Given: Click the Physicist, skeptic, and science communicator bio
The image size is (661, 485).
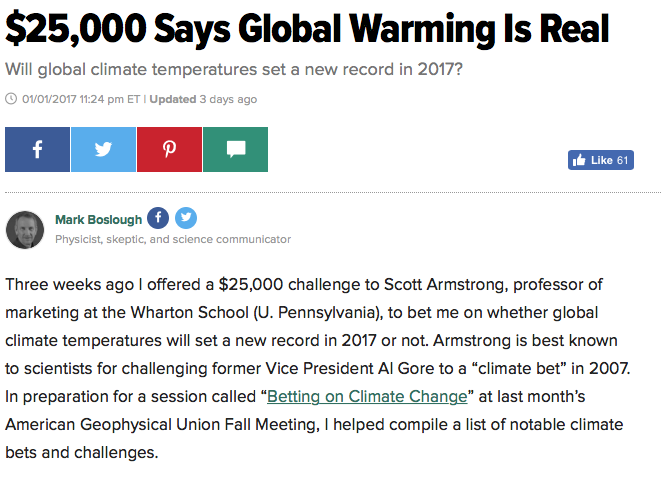Looking at the screenshot, I should (x=173, y=239).
